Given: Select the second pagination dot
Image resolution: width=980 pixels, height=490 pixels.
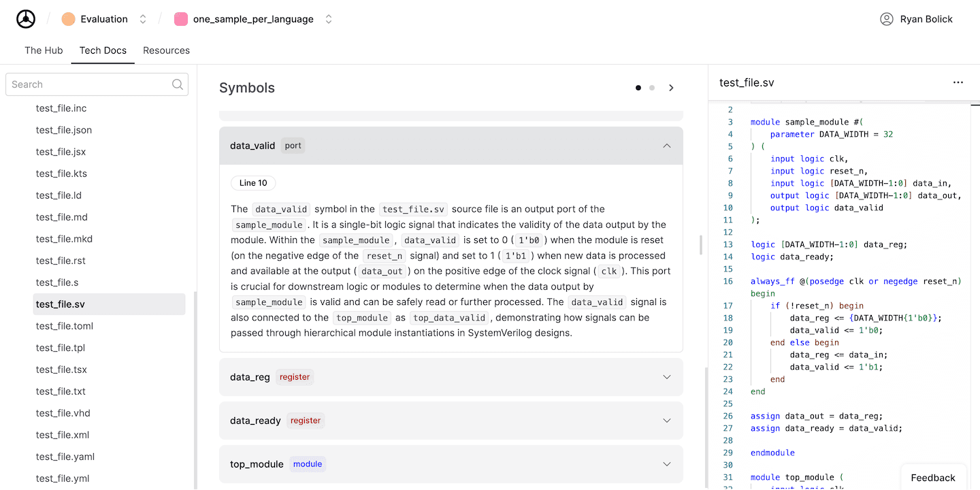Looking at the screenshot, I should click(x=652, y=88).
